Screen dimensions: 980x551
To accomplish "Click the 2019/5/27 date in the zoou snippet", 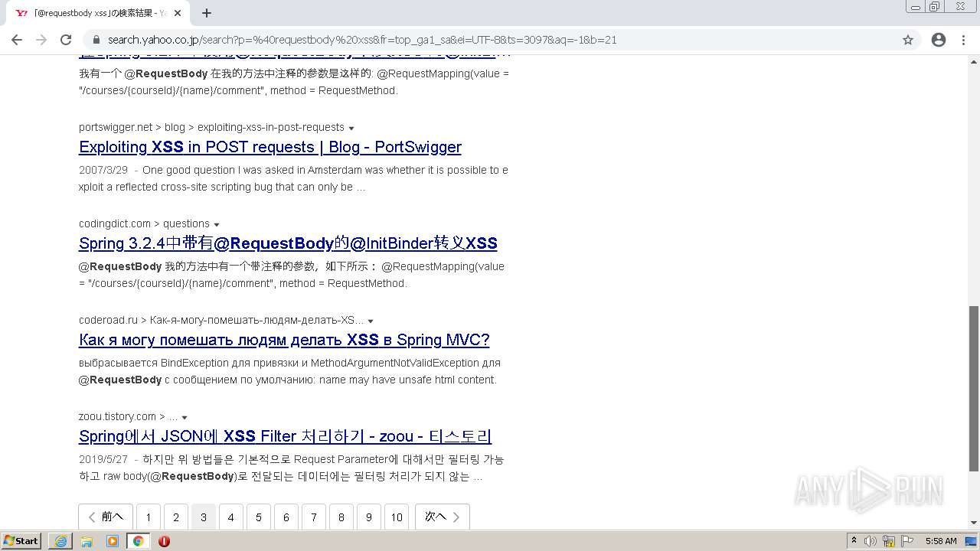I will pyautogui.click(x=103, y=459).
